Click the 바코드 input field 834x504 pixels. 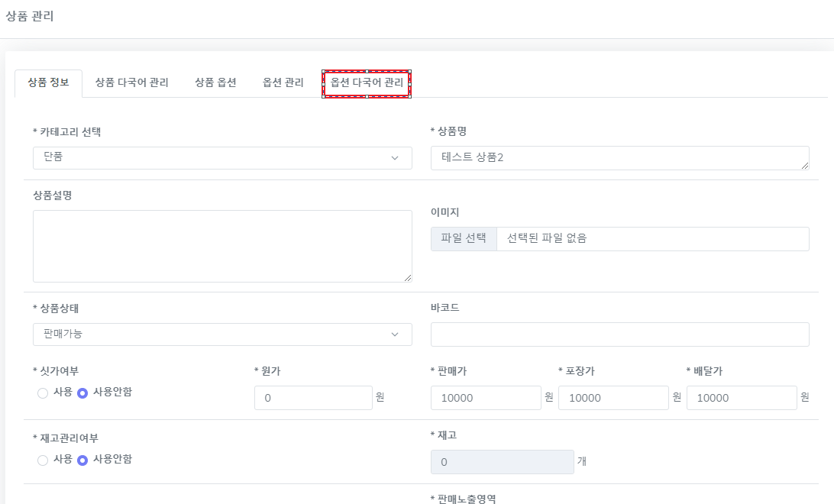pyautogui.click(x=619, y=334)
